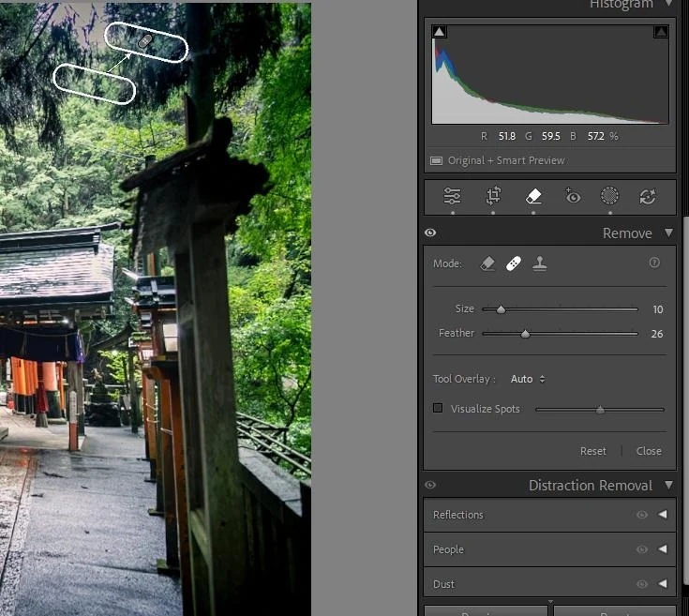Expand the Reflections section arrow
Viewport: 689px width, 616px height.
(x=663, y=514)
